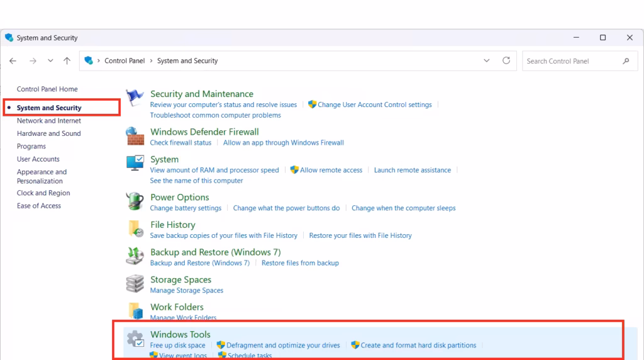Click the Security and Maintenance flag icon
This screenshot has width=644, height=360.
point(135,98)
